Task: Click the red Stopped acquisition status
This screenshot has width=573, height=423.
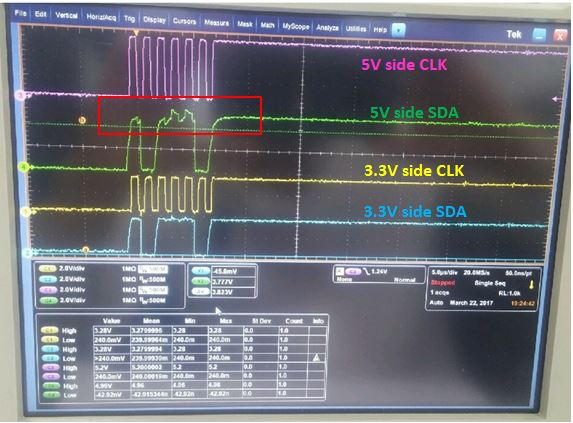Action: [x=443, y=283]
